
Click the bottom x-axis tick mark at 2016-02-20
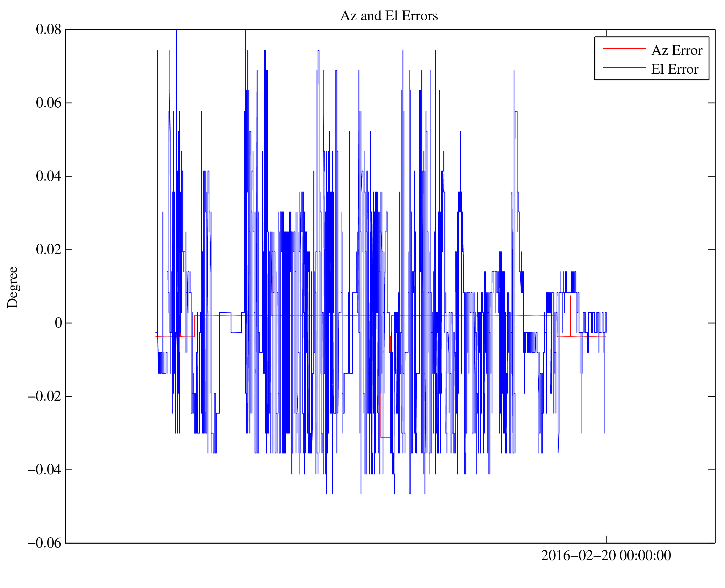606,539
